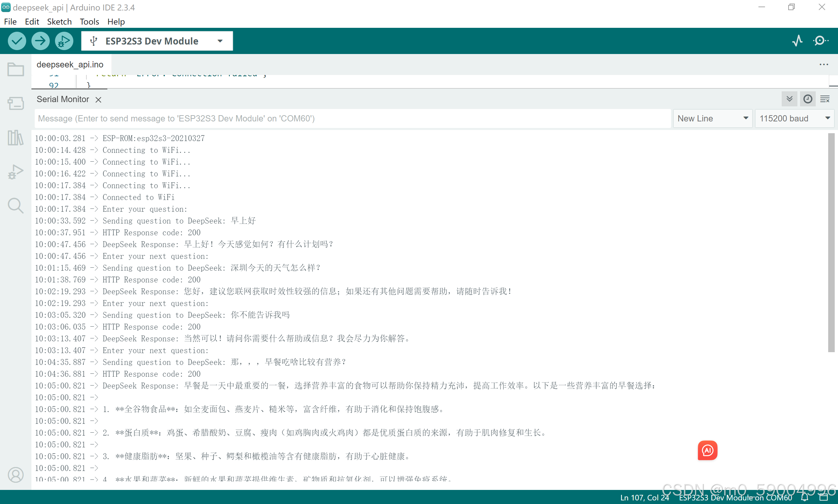Open the Library Manager sidebar panel
838x504 pixels.
pyautogui.click(x=16, y=137)
